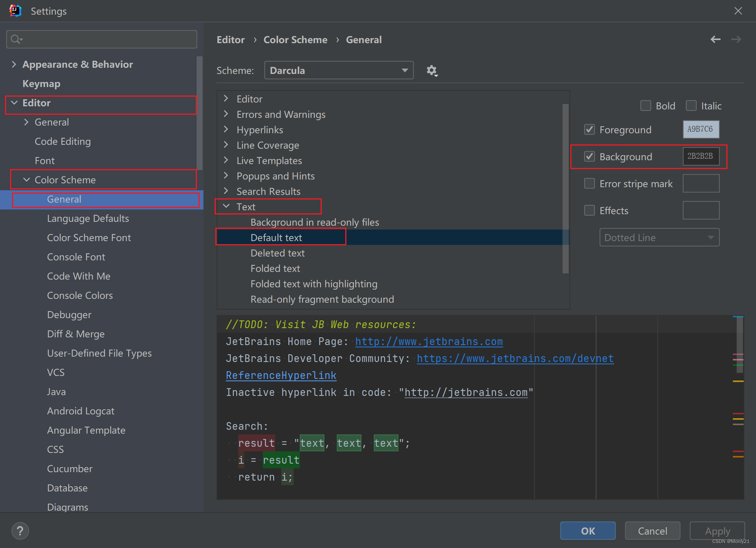This screenshot has width=756, height=548.
Task: Click the Apply button
Action: (x=717, y=531)
